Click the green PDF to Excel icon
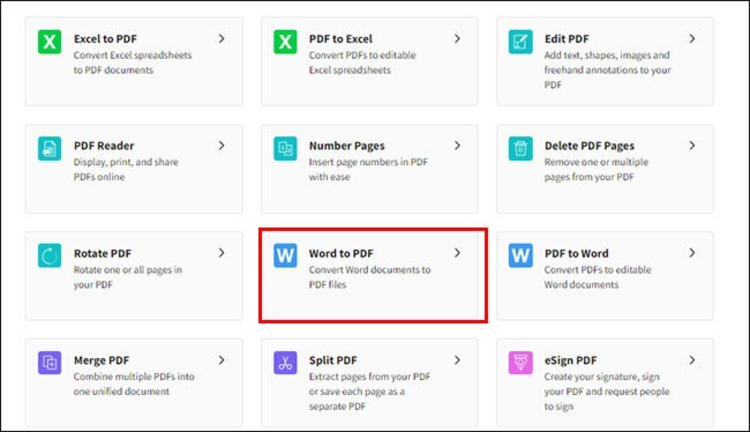Viewport: 750px width, 432px height. [x=285, y=42]
